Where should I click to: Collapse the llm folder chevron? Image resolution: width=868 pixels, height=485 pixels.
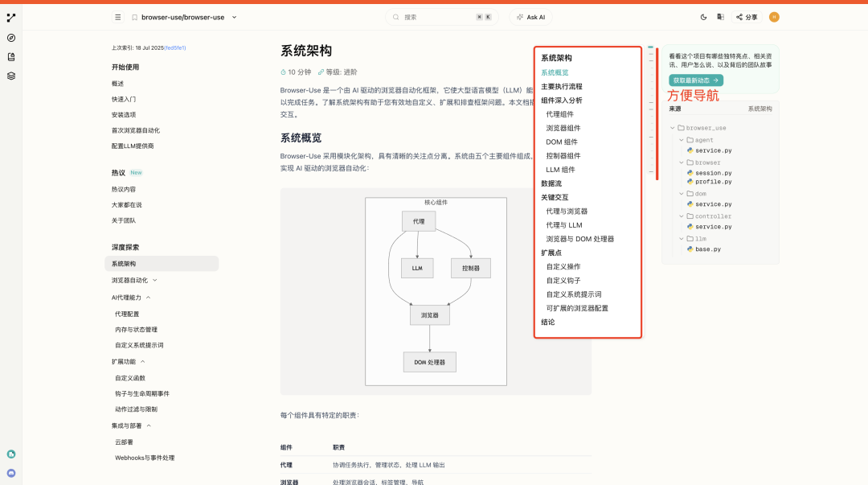click(682, 238)
